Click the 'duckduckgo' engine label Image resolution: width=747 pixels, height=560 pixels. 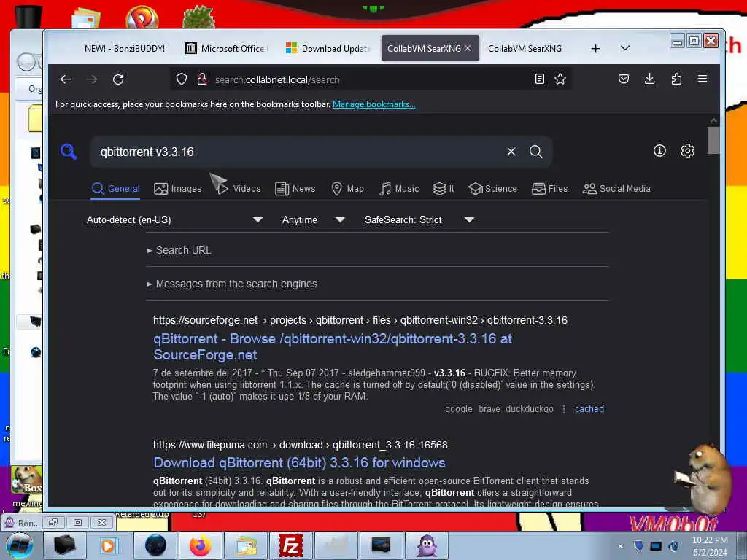(530, 409)
